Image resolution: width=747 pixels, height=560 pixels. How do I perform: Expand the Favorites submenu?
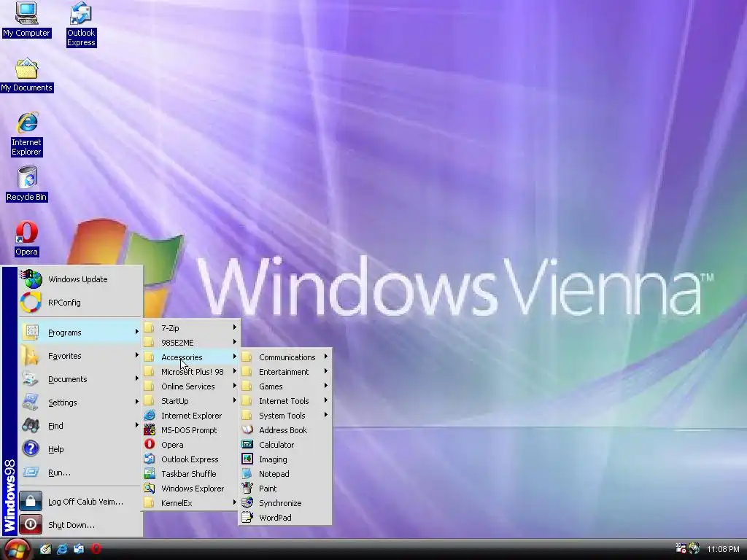[x=80, y=356]
